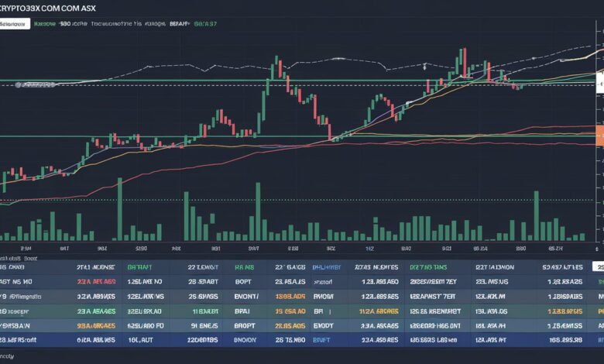Click the EMODY cell in fifth row
Screen dimensions: 604x364
324,326
